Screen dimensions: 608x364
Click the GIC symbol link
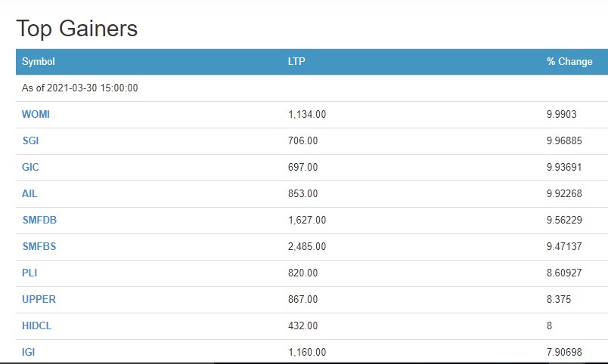(x=30, y=167)
